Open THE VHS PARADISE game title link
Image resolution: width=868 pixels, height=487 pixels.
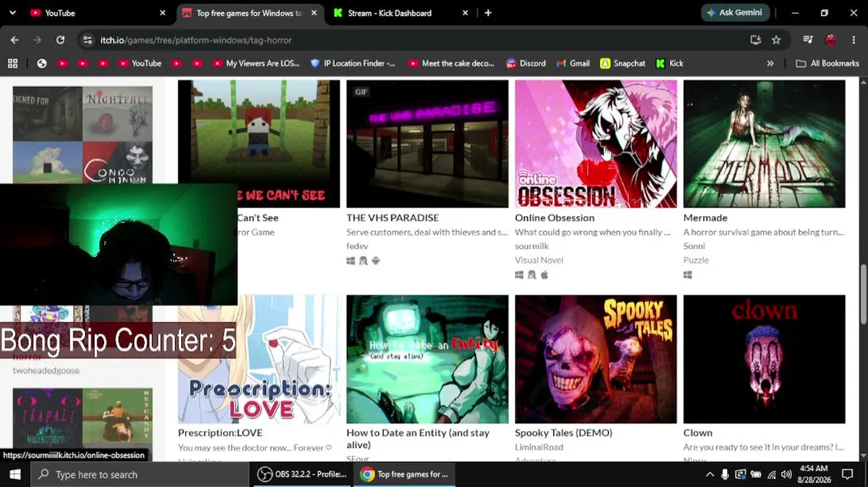[x=393, y=218]
